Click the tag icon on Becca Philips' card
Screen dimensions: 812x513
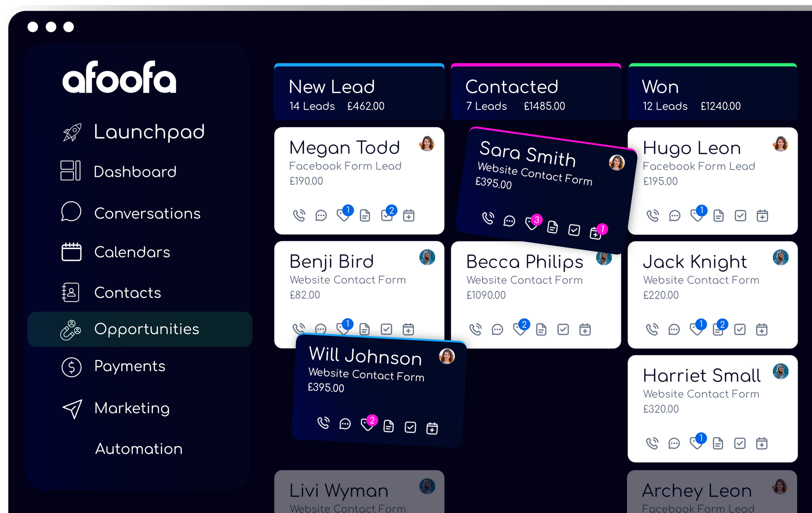click(x=519, y=329)
